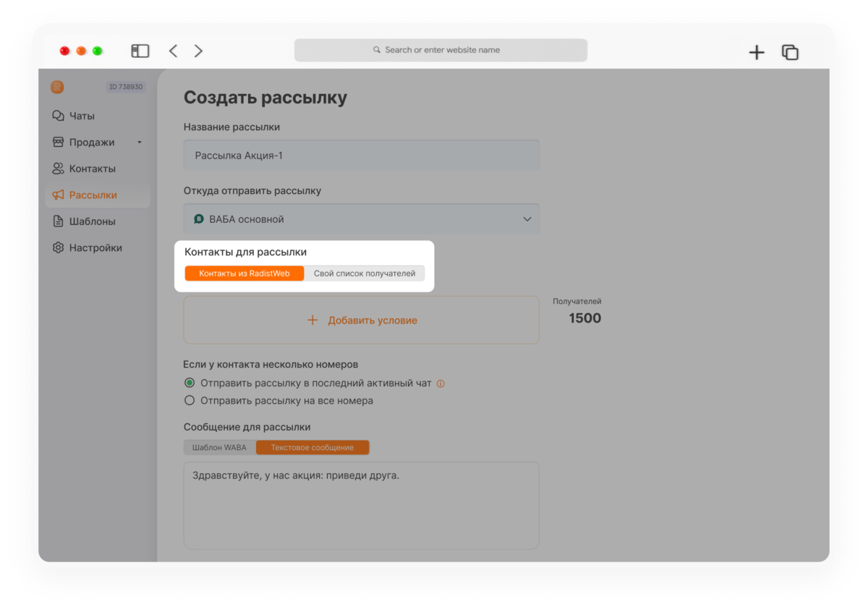Open Контакты people icon
Image resolution: width=868 pixels, height=610 pixels.
coord(58,169)
